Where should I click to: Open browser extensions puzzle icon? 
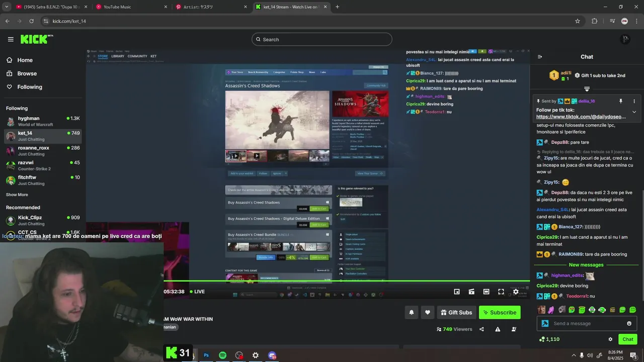point(595,21)
